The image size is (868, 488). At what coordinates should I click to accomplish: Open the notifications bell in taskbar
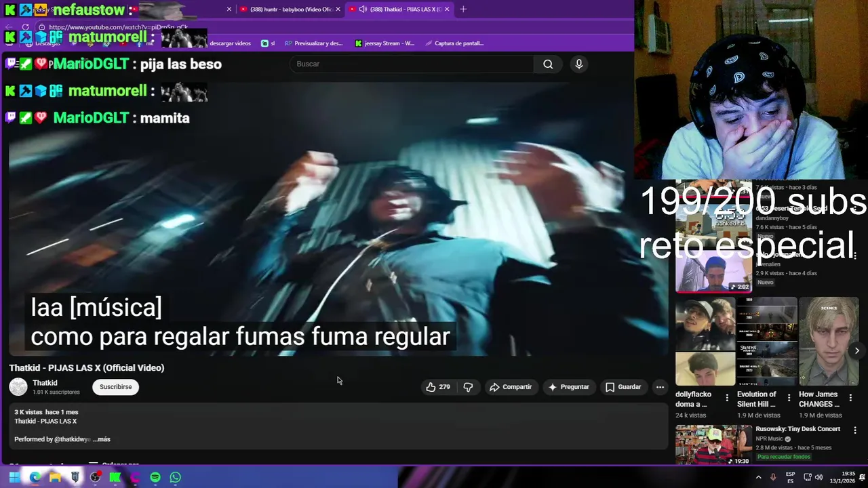pyautogui.click(x=861, y=477)
